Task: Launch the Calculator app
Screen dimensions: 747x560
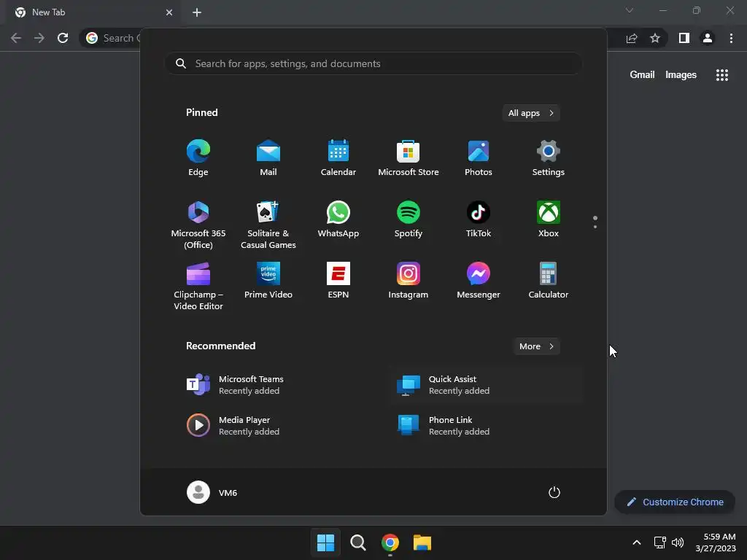Action: (549, 281)
